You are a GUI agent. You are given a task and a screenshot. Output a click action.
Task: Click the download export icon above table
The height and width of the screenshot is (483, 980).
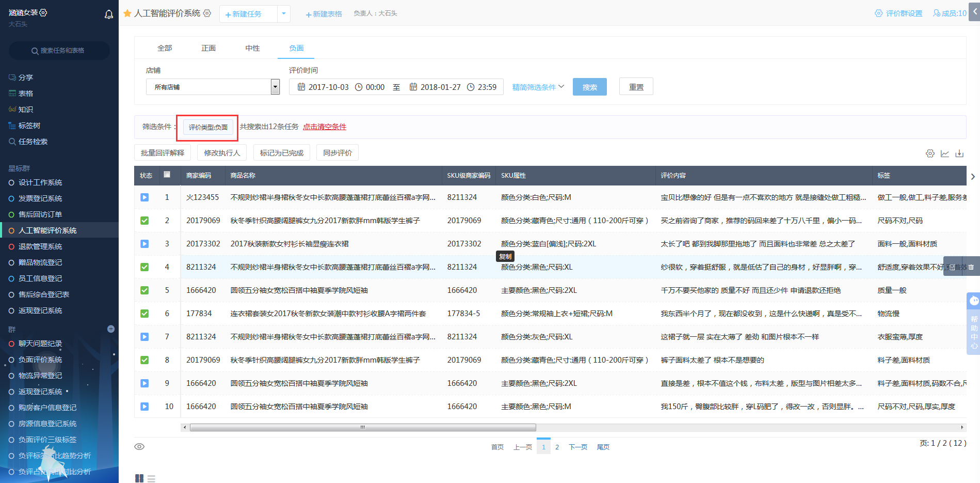tap(959, 153)
